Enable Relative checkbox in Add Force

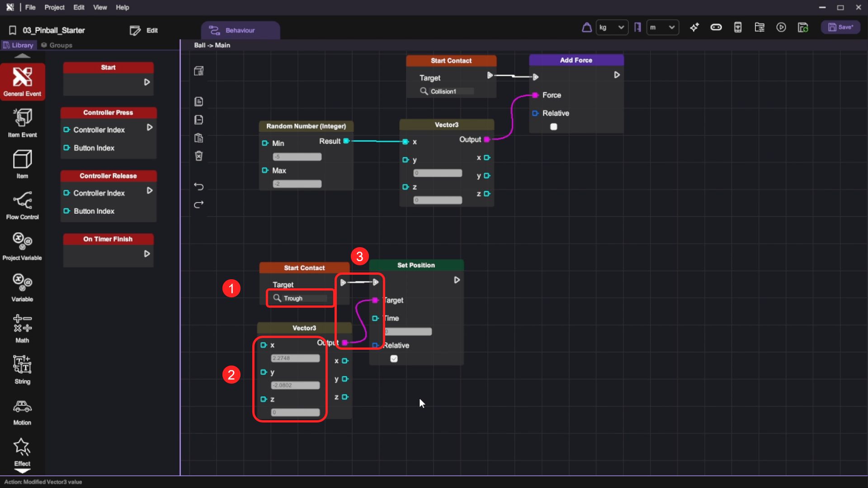553,127
